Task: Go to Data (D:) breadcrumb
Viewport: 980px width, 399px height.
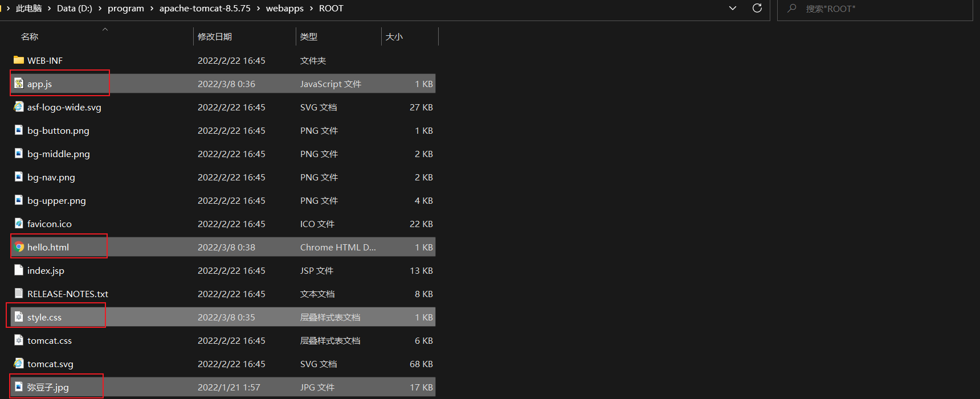Action: pyautogui.click(x=75, y=9)
